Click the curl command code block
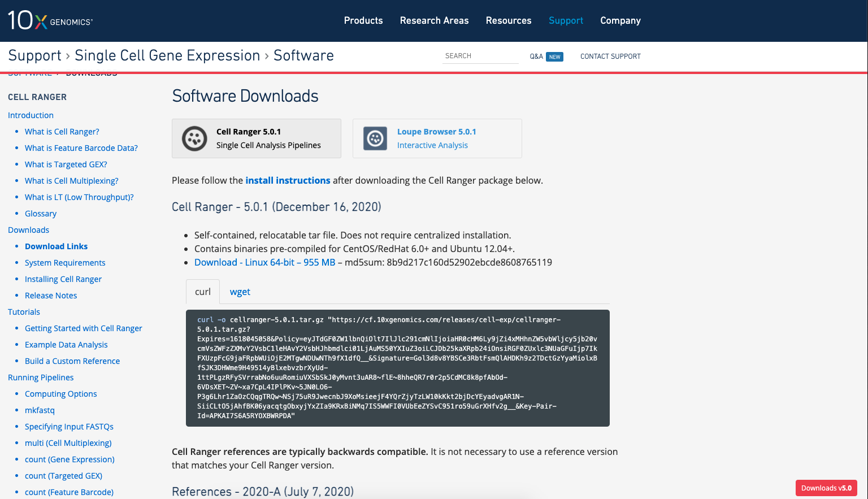The height and width of the screenshot is (499, 868). coord(398,368)
